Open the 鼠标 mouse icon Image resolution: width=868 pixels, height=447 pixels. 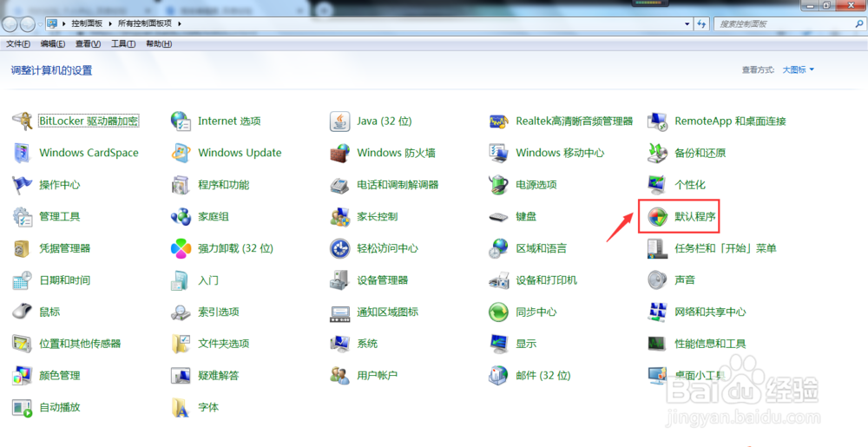pyautogui.click(x=23, y=312)
